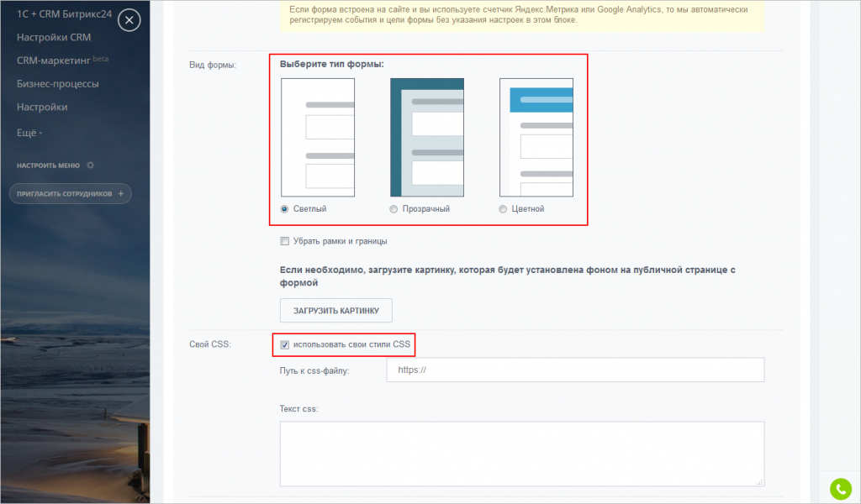Click the plus icon on Пригласить сотрудников
Viewport: 861px width, 504px height.
(x=121, y=193)
